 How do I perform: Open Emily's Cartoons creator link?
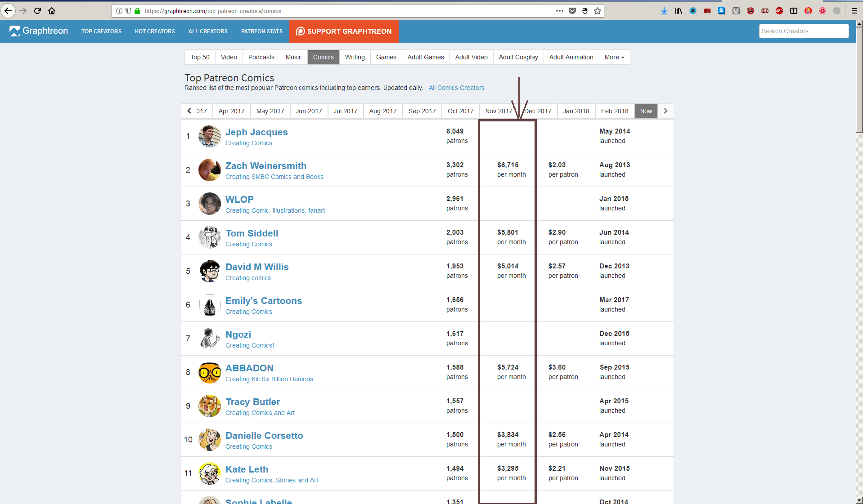coord(264,301)
